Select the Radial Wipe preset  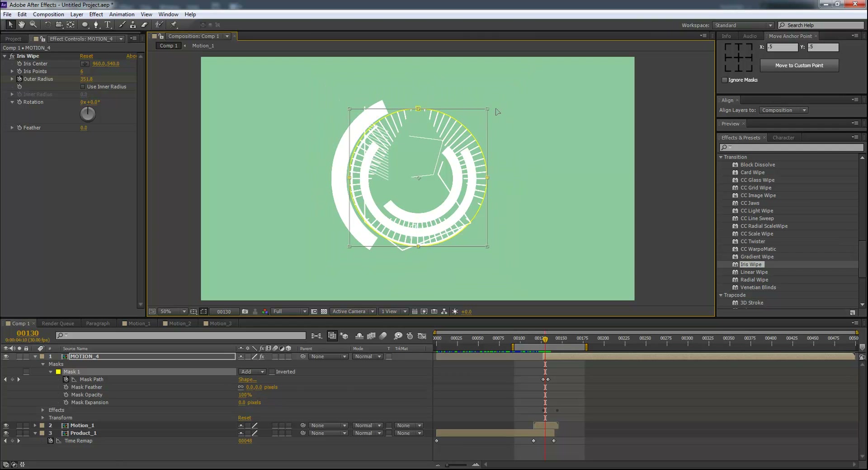tap(754, 280)
